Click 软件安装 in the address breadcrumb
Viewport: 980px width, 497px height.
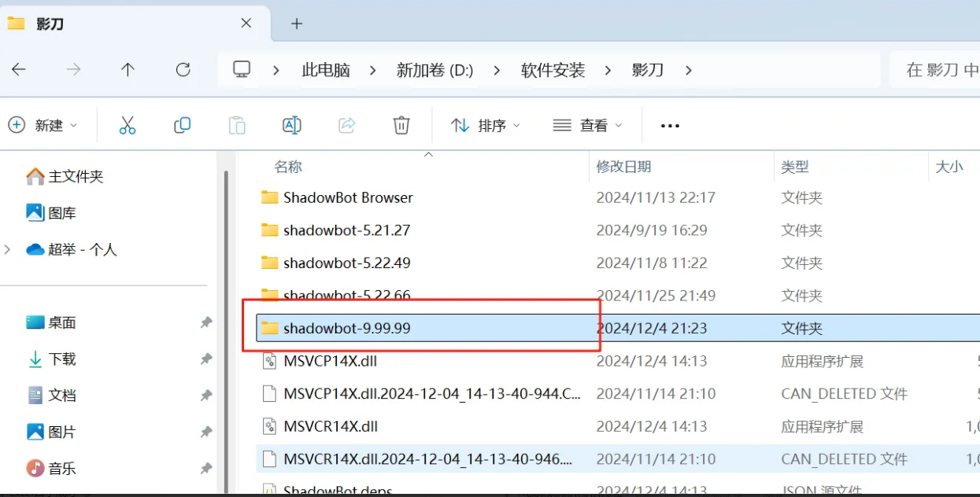[553, 70]
